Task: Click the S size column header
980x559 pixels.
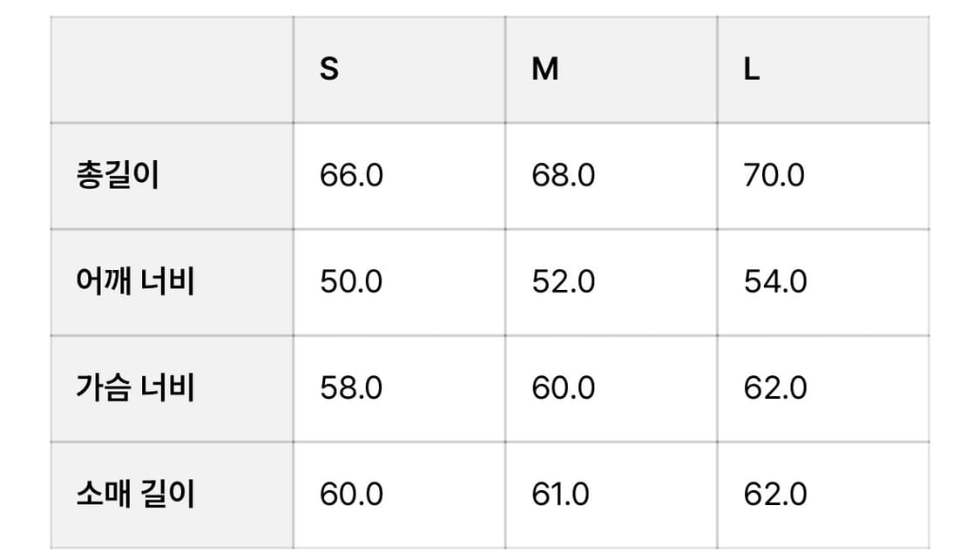Action: pos(329,69)
